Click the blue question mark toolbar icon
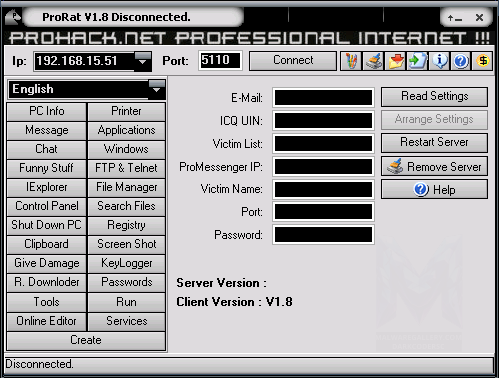The width and height of the screenshot is (499, 378). coord(461,61)
